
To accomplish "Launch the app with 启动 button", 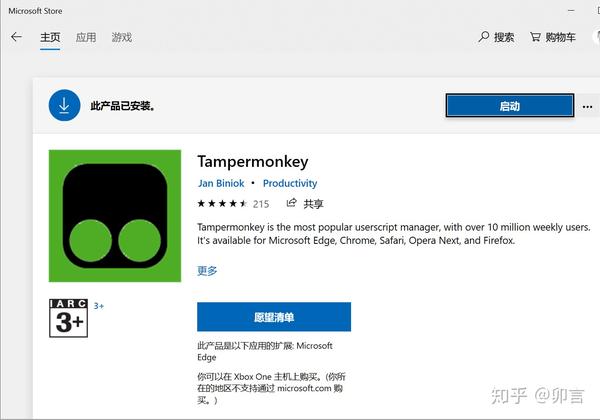I will click(510, 106).
